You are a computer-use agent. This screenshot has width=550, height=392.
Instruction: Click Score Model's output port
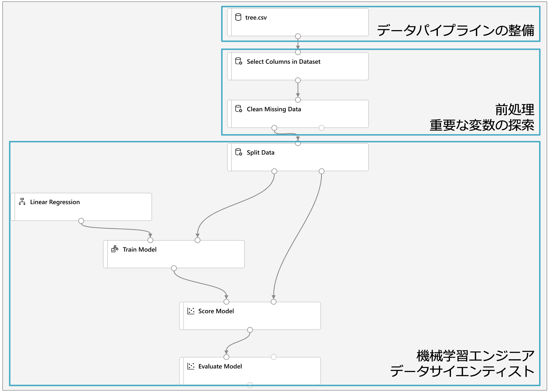coord(250,330)
